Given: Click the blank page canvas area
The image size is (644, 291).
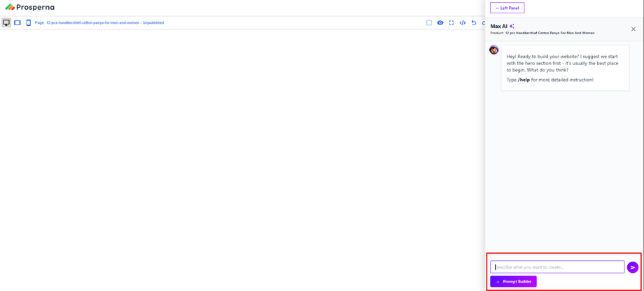Looking at the screenshot, I should pyautogui.click(x=242, y=160).
